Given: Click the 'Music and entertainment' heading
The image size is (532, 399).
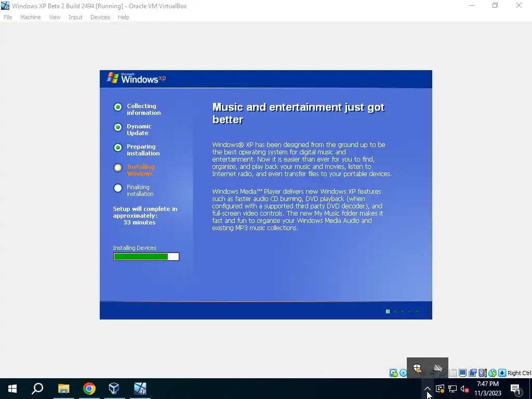Looking at the screenshot, I should pos(298,113).
